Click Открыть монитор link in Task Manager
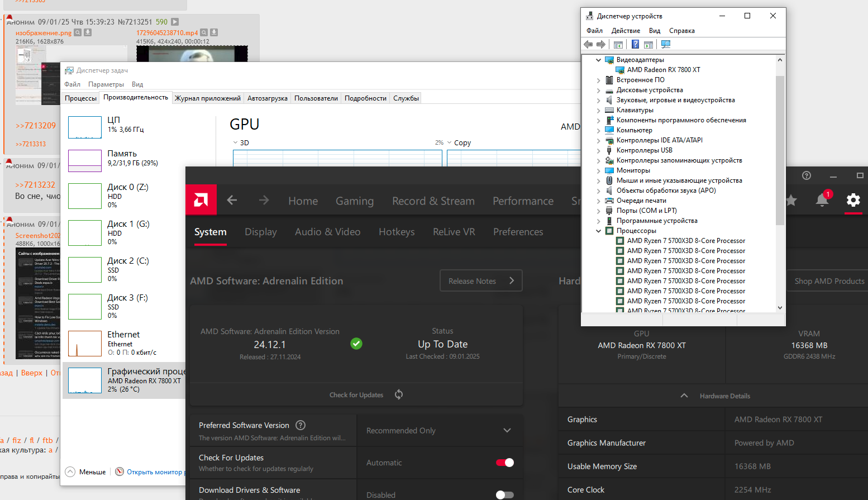868x500 pixels. click(x=156, y=472)
